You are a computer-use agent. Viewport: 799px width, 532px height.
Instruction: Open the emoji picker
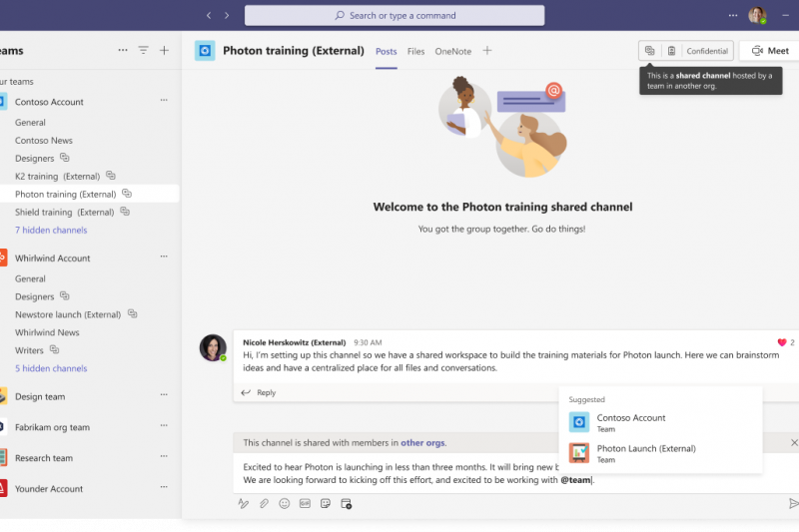[x=285, y=503]
